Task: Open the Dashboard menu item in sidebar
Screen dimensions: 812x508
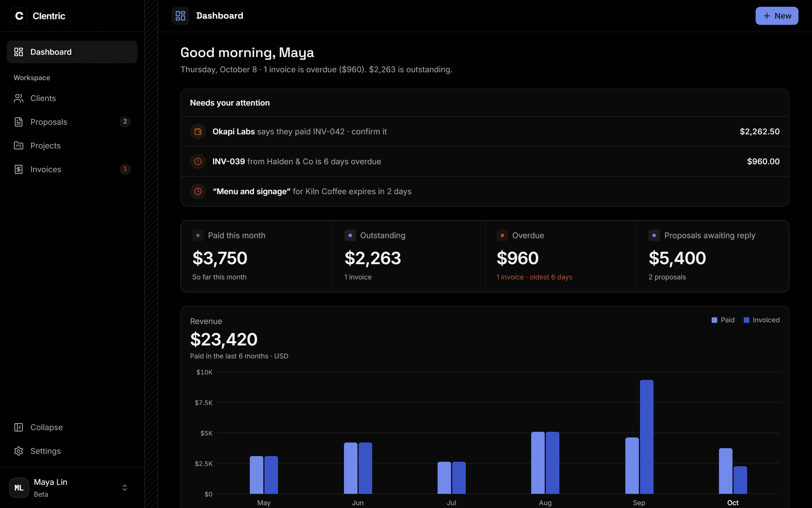Action: 72,52
